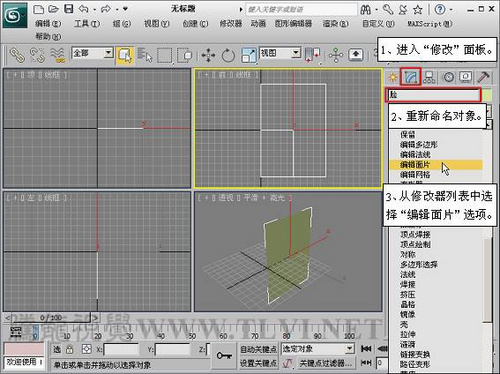Click the object name input field
500x374 pixels.
click(434, 95)
